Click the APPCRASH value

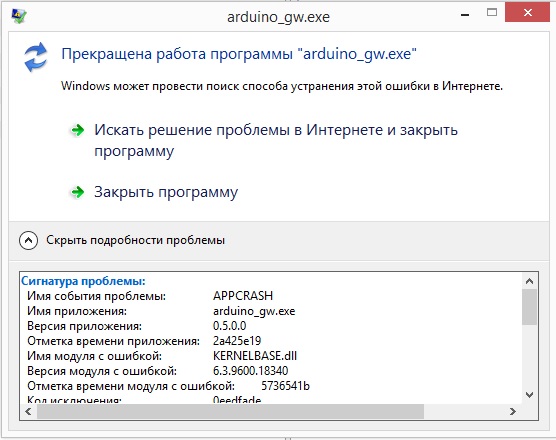tap(243, 296)
